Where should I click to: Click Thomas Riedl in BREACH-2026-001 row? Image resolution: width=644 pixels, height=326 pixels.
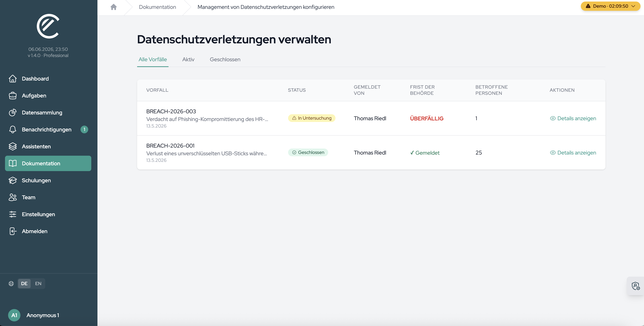(x=370, y=153)
